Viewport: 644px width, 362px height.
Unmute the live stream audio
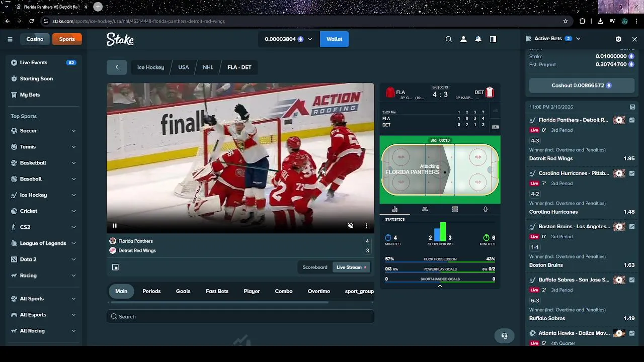(x=351, y=226)
